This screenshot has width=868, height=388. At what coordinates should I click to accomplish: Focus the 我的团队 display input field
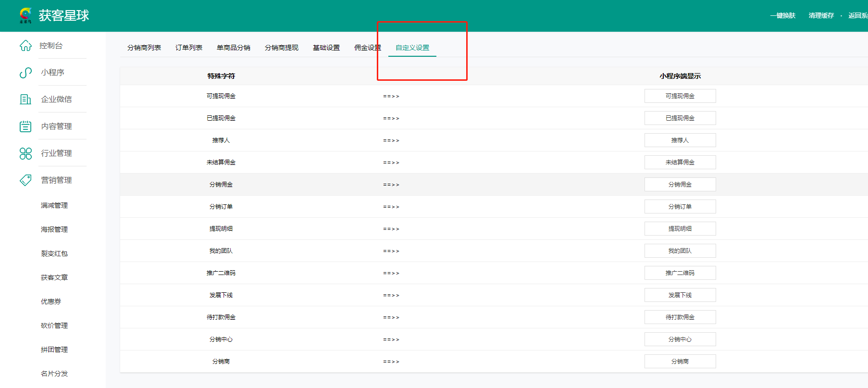[680, 251]
